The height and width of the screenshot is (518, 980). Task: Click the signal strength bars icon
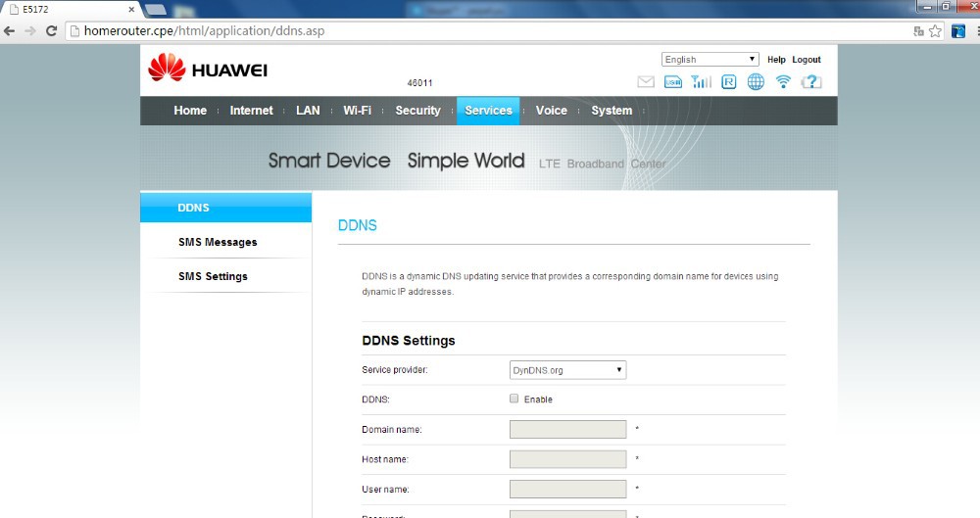tap(701, 82)
